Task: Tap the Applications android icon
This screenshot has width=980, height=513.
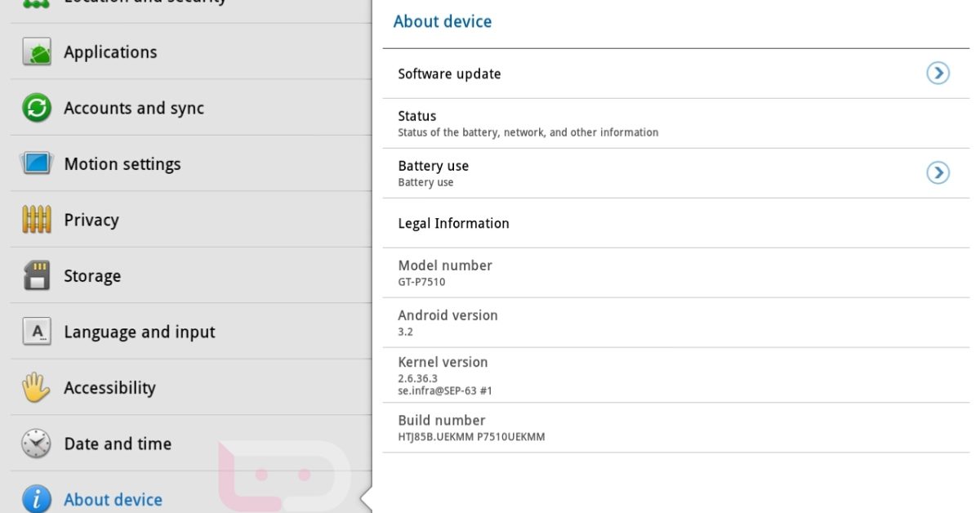Action: coord(37,52)
